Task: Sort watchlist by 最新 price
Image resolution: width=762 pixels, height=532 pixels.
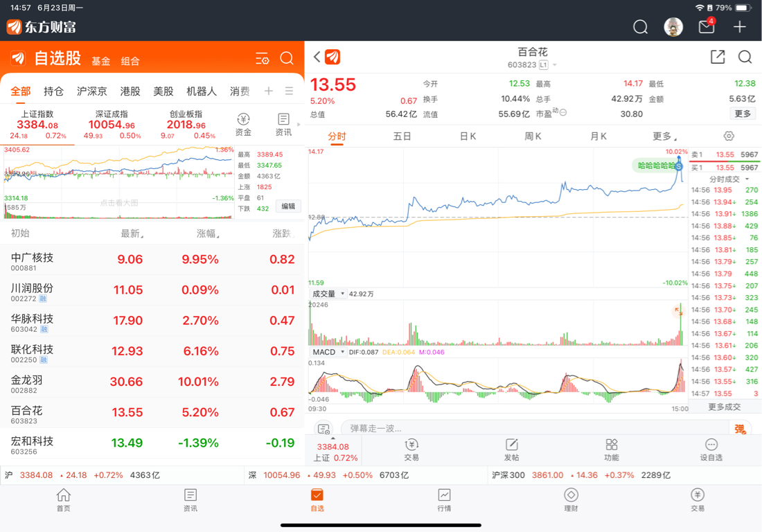Action: pos(132,233)
